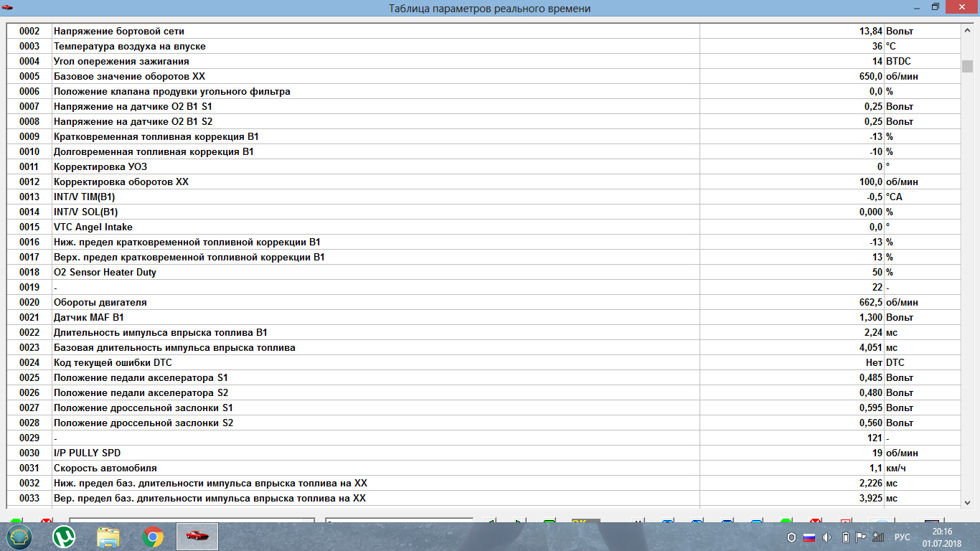Select row 'Скорость автомобиля'
The image size is (980, 551).
484,468
